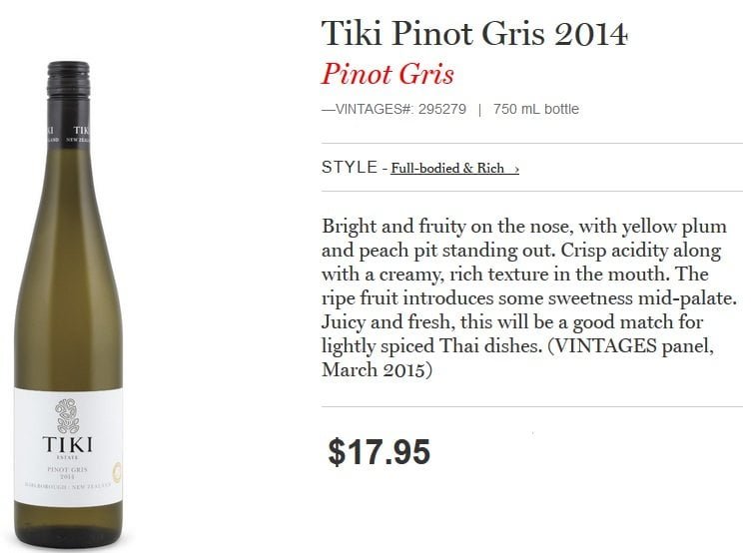Click the Tiki swirl emblem on label
This screenshot has height=553, width=756.
tap(67, 416)
